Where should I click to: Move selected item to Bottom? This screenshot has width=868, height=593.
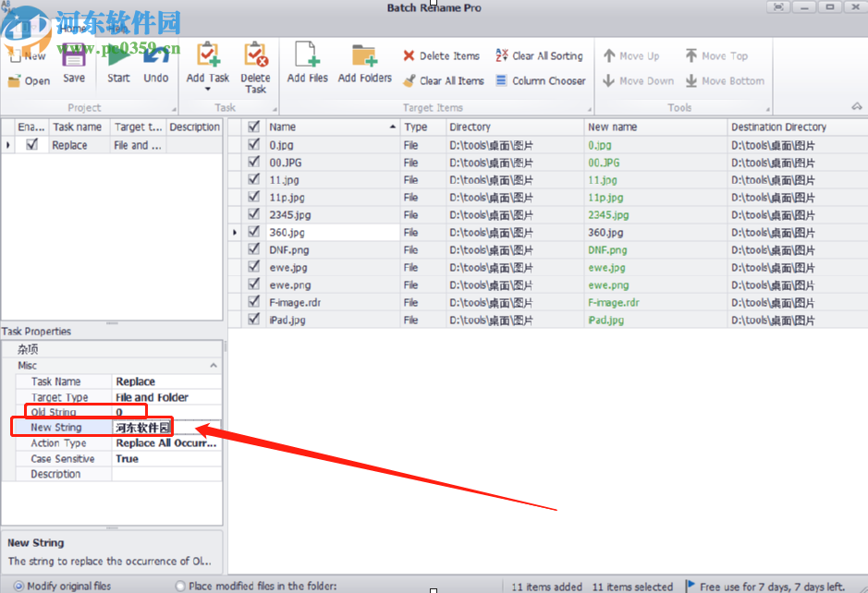(x=725, y=80)
